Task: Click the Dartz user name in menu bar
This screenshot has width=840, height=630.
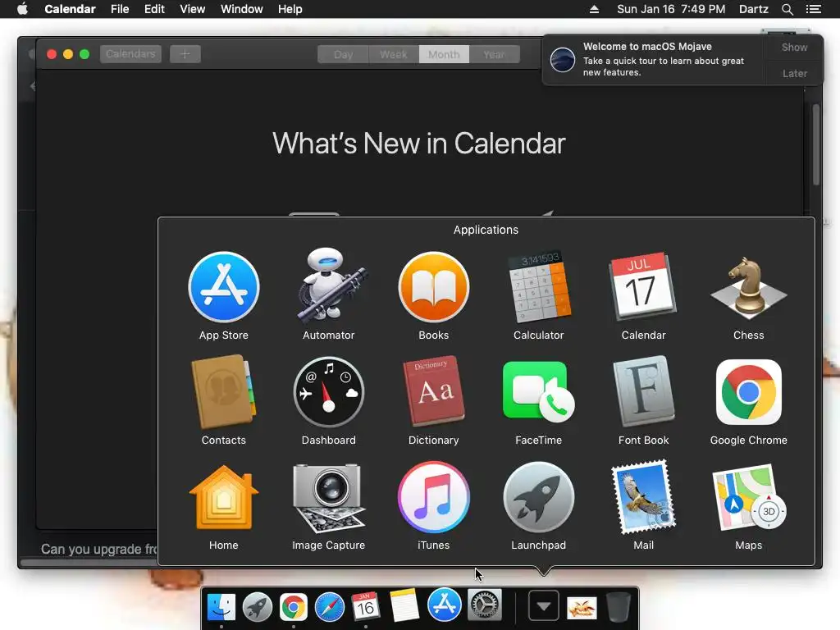Action: [753, 9]
